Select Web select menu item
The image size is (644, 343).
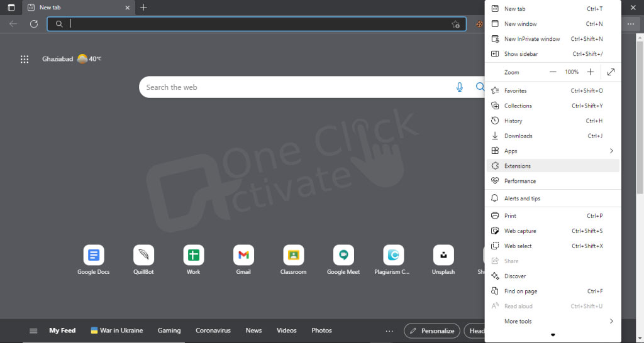pos(553,246)
